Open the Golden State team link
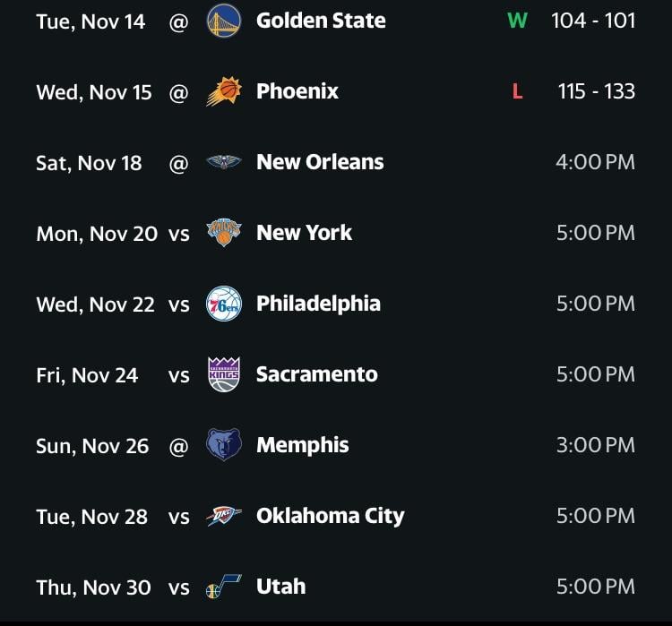672x626 pixels. click(x=321, y=21)
